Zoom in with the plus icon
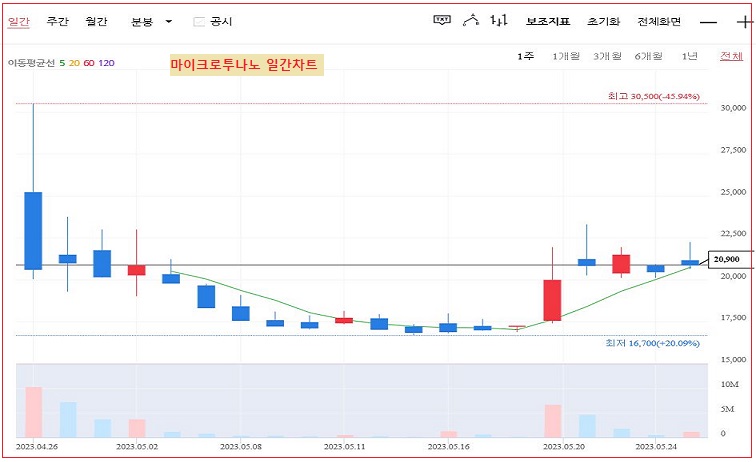756x462 pixels. click(x=745, y=22)
